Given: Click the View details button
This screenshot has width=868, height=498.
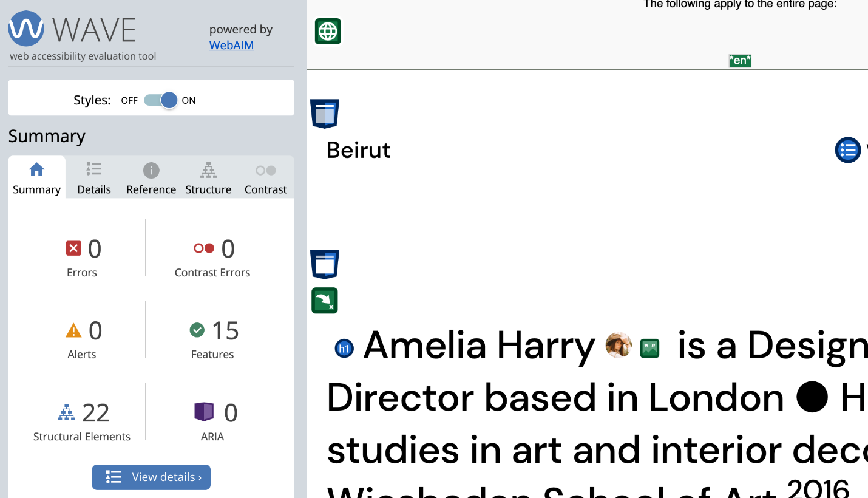Looking at the screenshot, I should coord(151,477).
